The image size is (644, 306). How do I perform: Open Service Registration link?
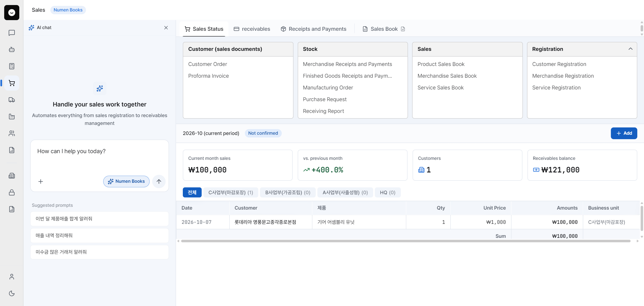tap(556, 88)
